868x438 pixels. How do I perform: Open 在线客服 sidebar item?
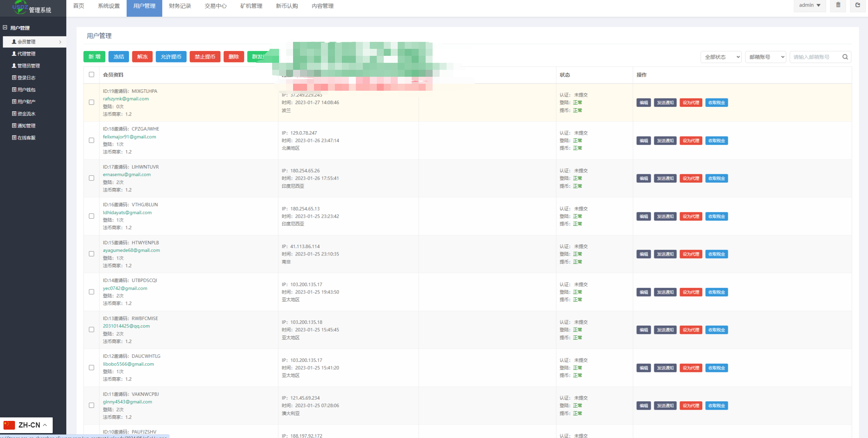26,138
